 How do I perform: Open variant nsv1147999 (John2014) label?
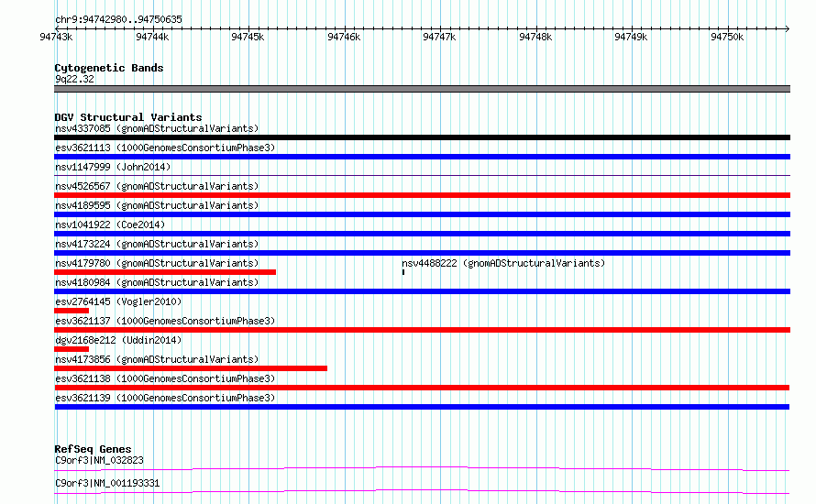point(113,167)
